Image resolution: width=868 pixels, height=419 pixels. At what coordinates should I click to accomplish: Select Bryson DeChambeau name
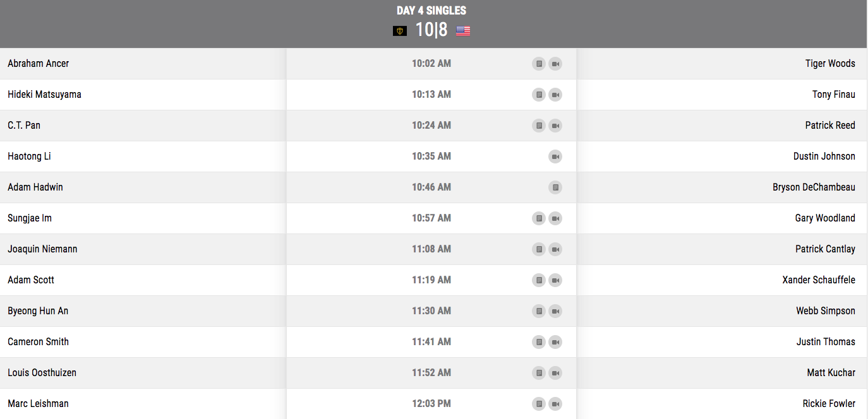pyautogui.click(x=814, y=187)
